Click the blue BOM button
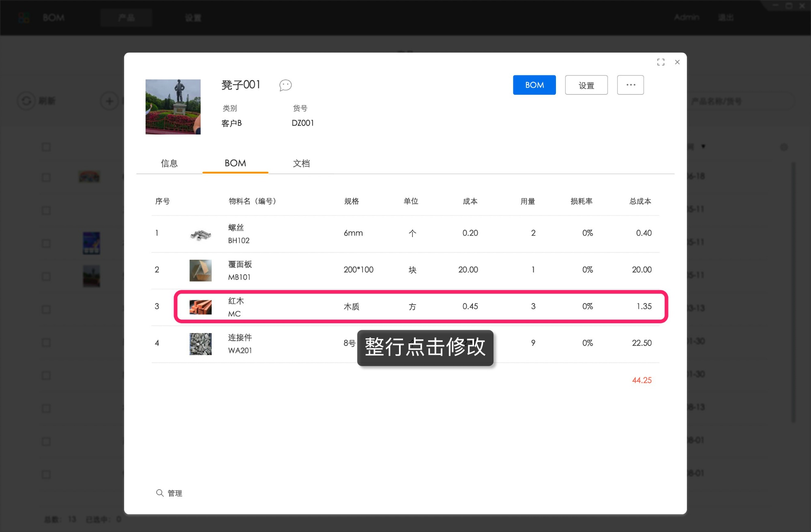Screen dimensions: 811x532 [534, 85]
